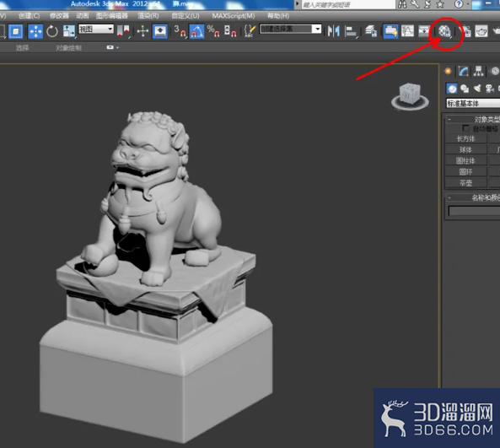
Task: Open the Manage Layers icon
Action: [x=371, y=31]
